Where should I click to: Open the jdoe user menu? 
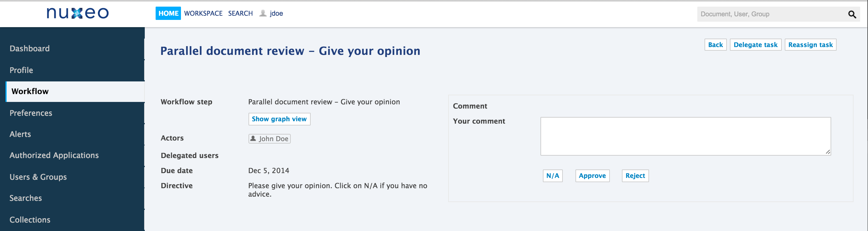coord(276,13)
